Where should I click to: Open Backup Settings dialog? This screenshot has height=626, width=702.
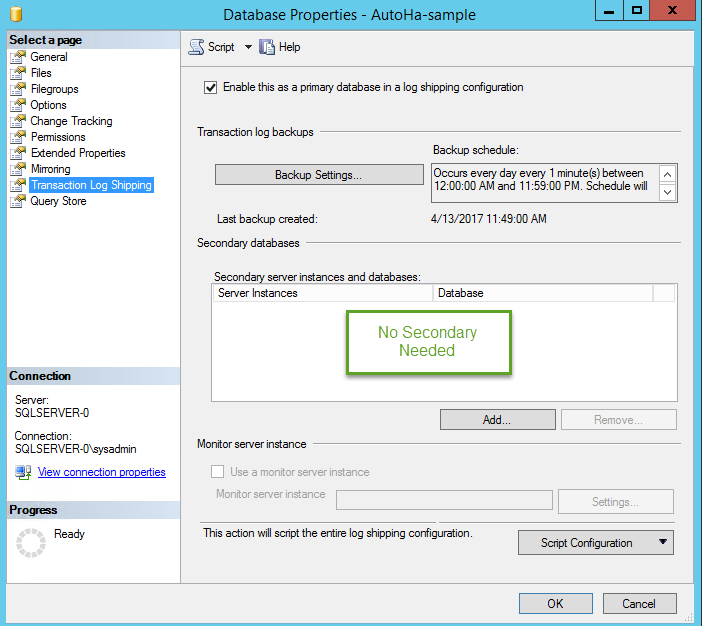coord(319,175)
